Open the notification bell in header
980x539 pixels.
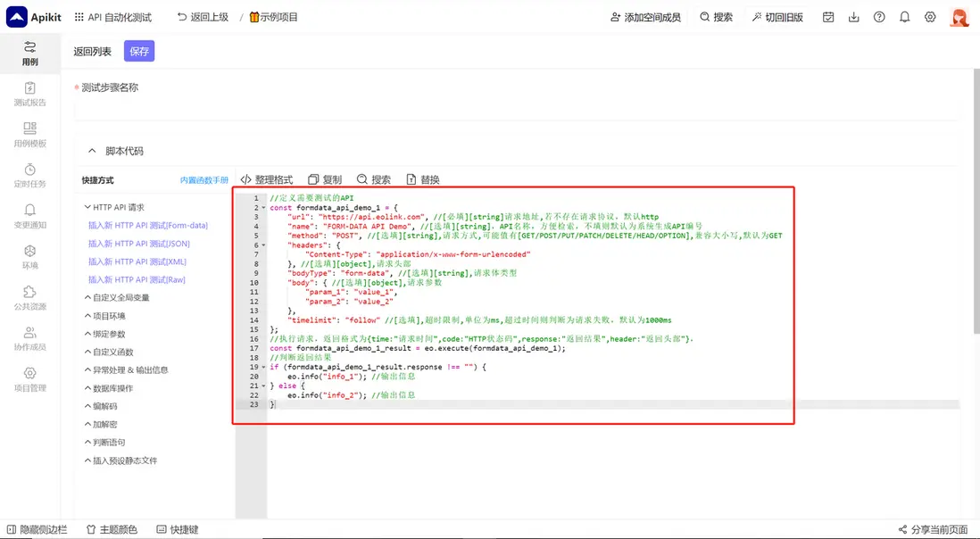904,17
